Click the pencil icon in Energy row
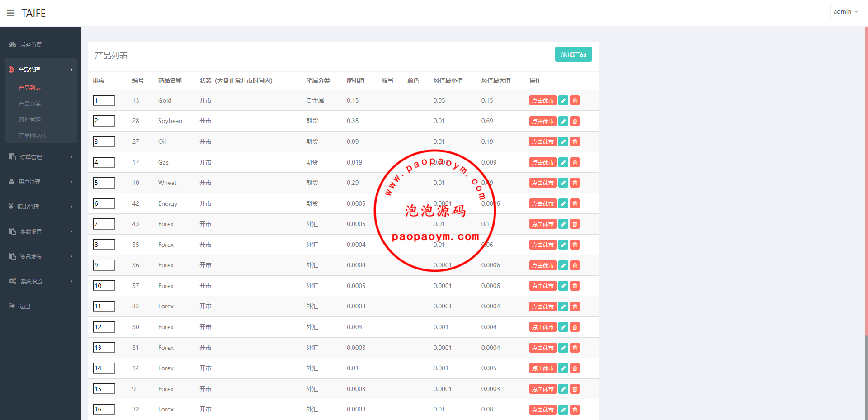Viewport: 868px width, 420px height. pos(563,204)
